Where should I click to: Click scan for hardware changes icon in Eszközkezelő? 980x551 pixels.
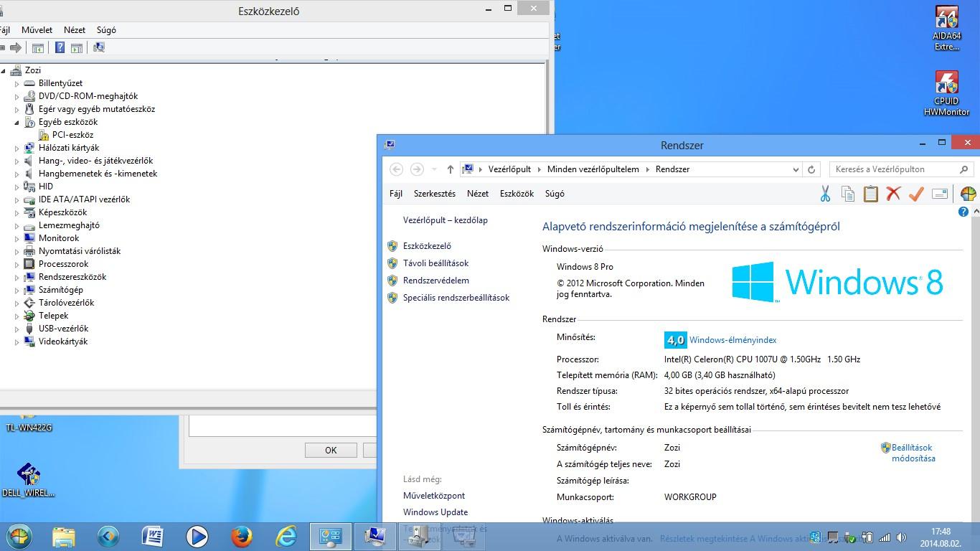click(x=99, y=48)
